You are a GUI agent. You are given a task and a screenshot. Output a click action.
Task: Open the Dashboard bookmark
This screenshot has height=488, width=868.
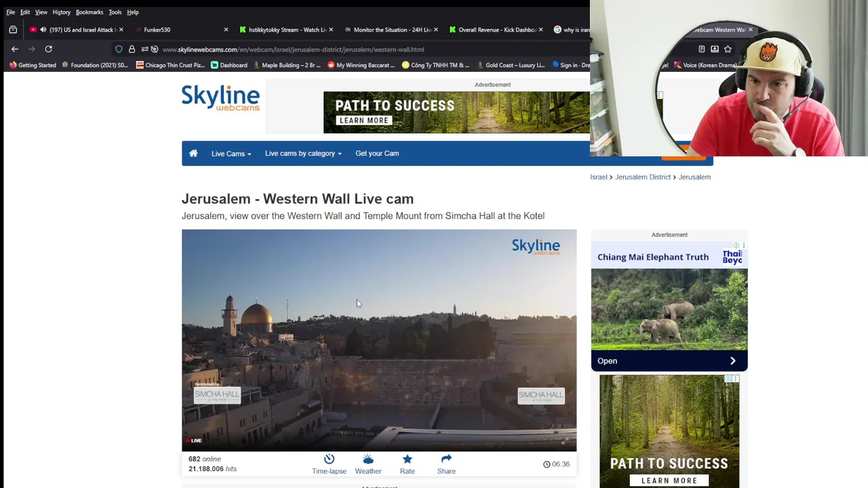coord(229,65)
